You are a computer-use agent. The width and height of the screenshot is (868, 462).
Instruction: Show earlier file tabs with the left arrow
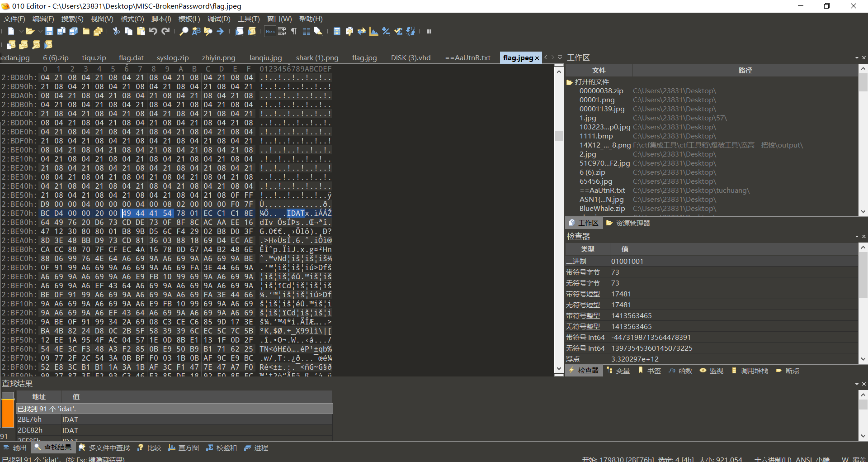546,57
